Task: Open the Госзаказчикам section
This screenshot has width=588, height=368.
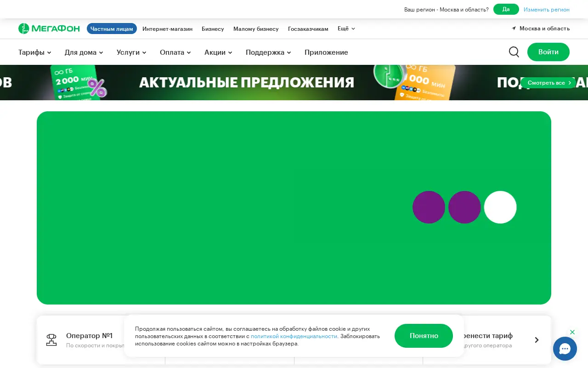Action: point(308,29)
